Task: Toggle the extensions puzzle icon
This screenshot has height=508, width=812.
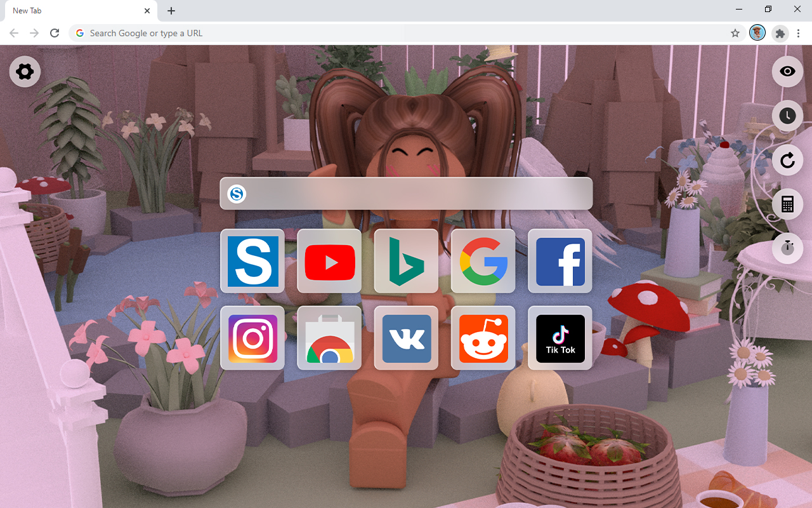Action: [x=780, y=33]
